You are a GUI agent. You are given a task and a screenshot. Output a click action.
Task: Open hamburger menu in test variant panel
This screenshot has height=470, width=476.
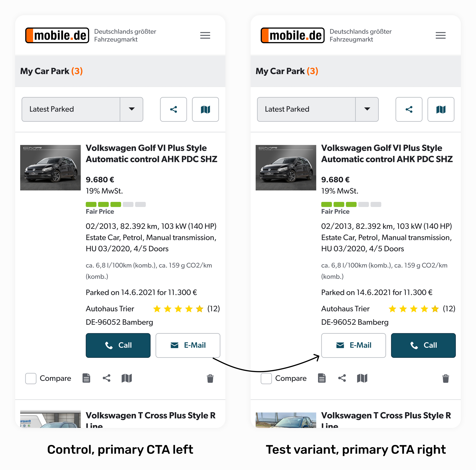click(x=441, y=35)
